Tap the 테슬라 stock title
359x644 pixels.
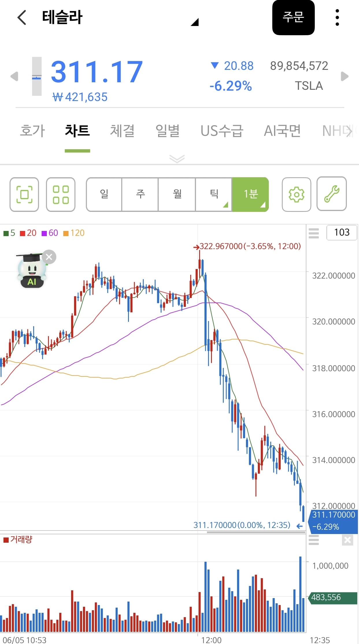pyautogui.click(x=62, y=17)
